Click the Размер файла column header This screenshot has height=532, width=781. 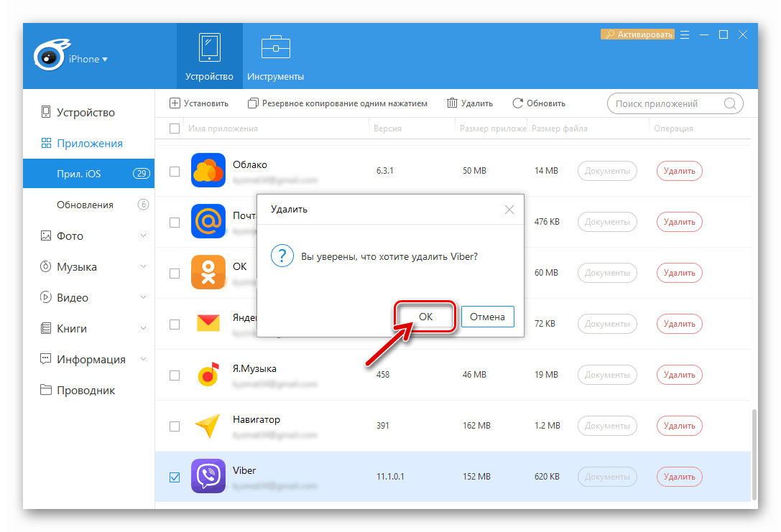click(x=560, y=129)
